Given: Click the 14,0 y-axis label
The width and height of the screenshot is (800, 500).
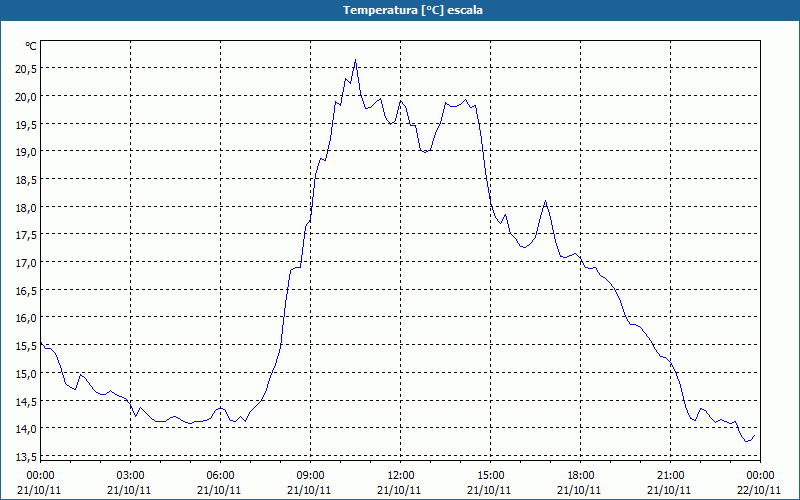Looking at the screenshot, I should pos(26,429).
